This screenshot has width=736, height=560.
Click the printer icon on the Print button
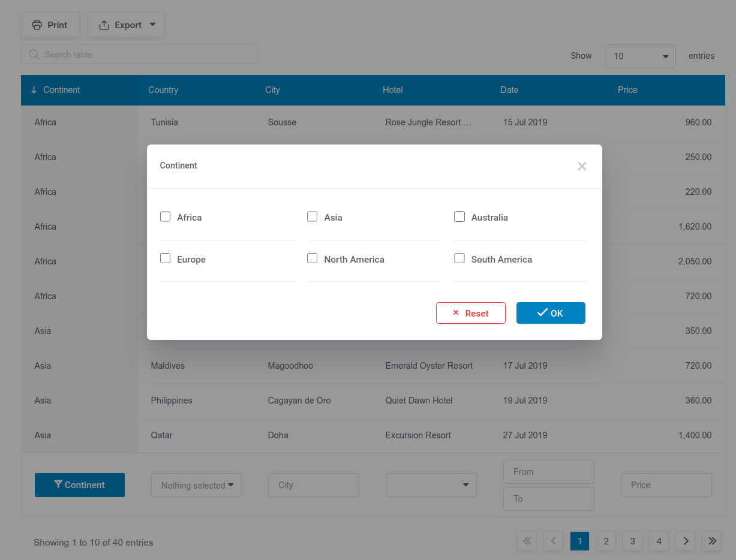coord(37,25)
